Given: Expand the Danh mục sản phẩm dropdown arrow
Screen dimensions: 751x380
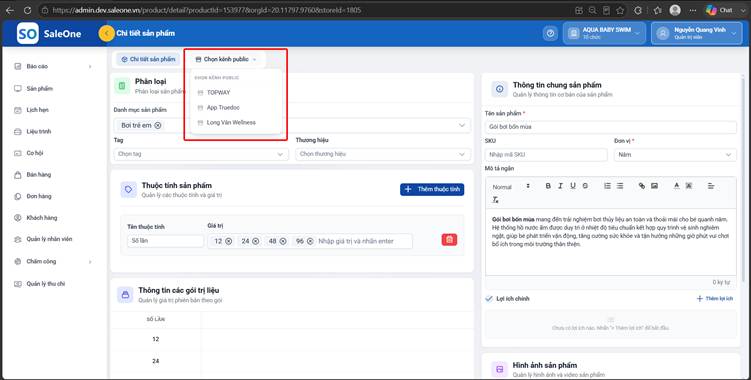Looking at the screenshot, I should [462, 125].
